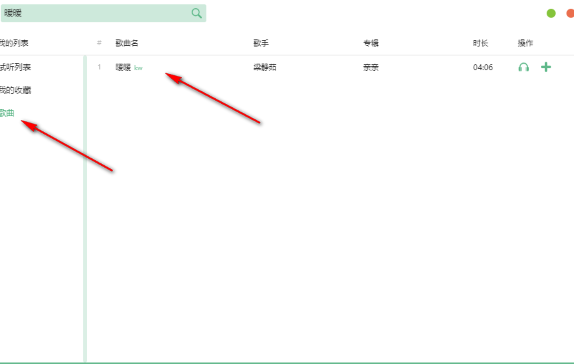Click the magnifier search icon

point(197,13)
